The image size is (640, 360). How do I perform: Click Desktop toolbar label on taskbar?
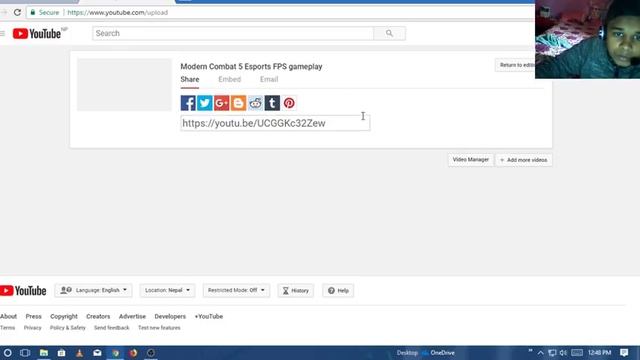[x=407, y=353]
